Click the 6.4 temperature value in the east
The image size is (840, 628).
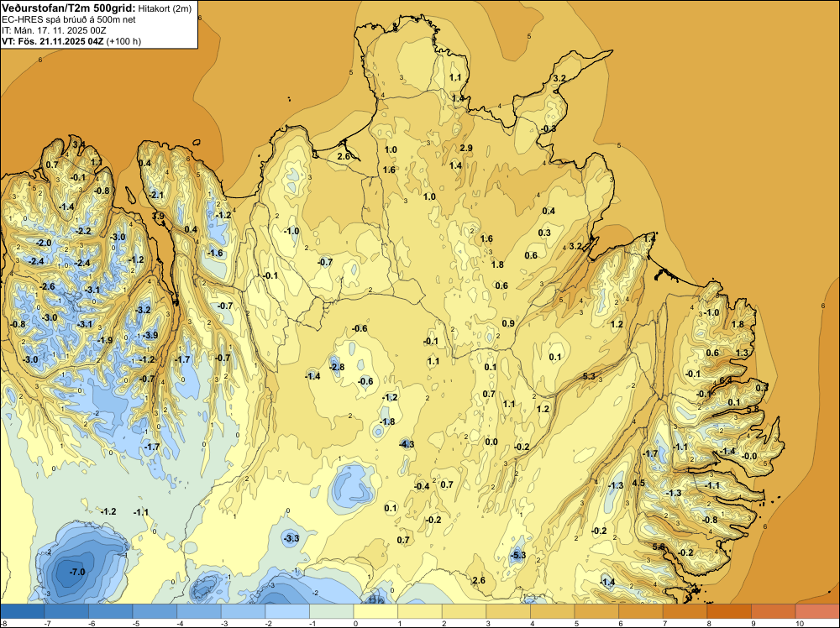click(x=726, y=380)
